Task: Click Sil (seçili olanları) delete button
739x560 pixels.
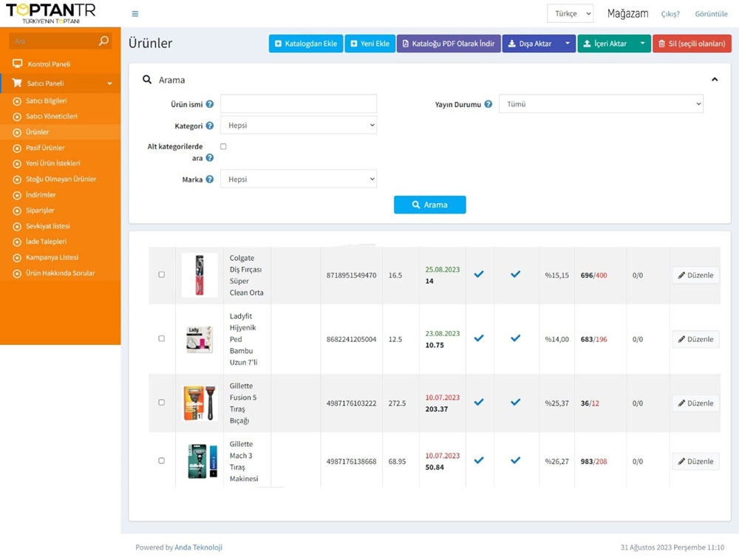Action: tap(692, 44)
